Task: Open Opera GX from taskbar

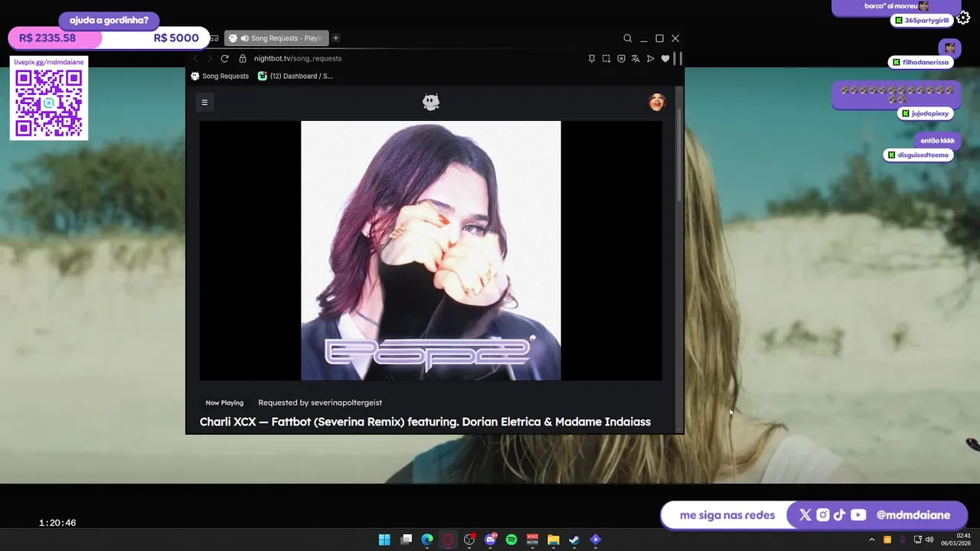Action: (448, 540)
